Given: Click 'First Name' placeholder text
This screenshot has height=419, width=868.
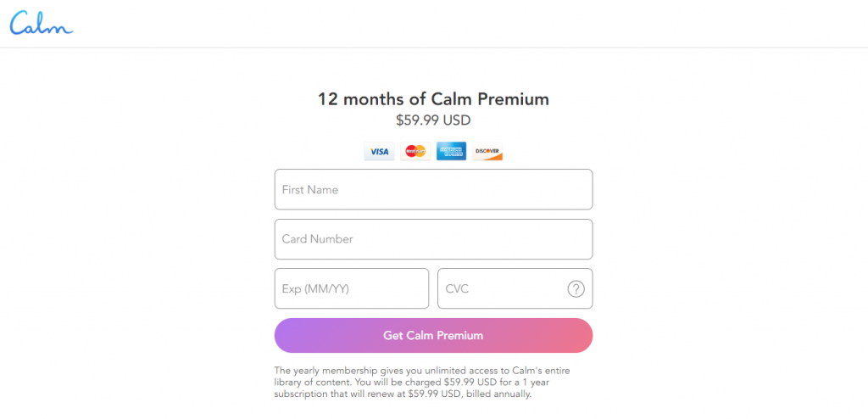Looking at the screenshot, I should [x=310, y=189].
